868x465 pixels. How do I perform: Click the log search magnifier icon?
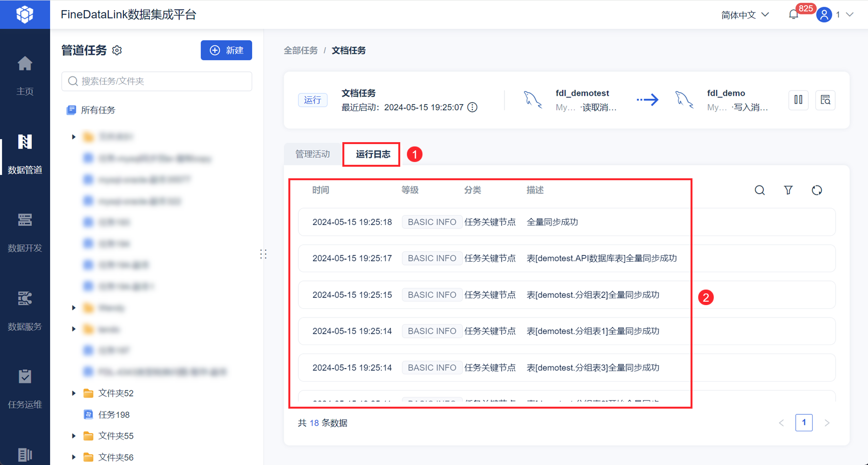(x=759, y=190)
